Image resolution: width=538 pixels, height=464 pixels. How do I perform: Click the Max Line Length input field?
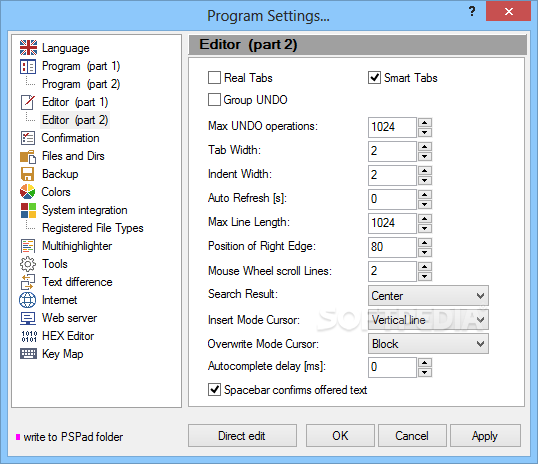pos(393,223)
